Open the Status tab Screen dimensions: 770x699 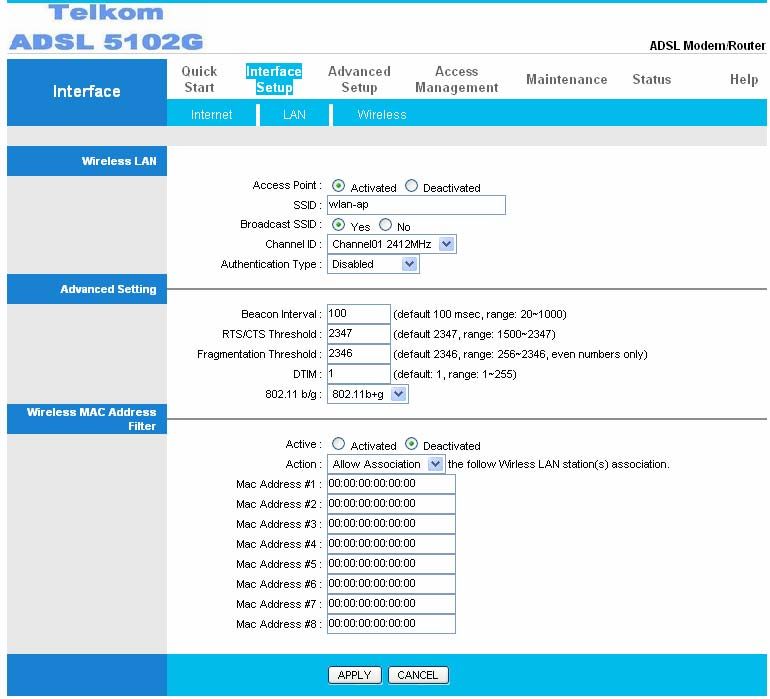[651, 80]
